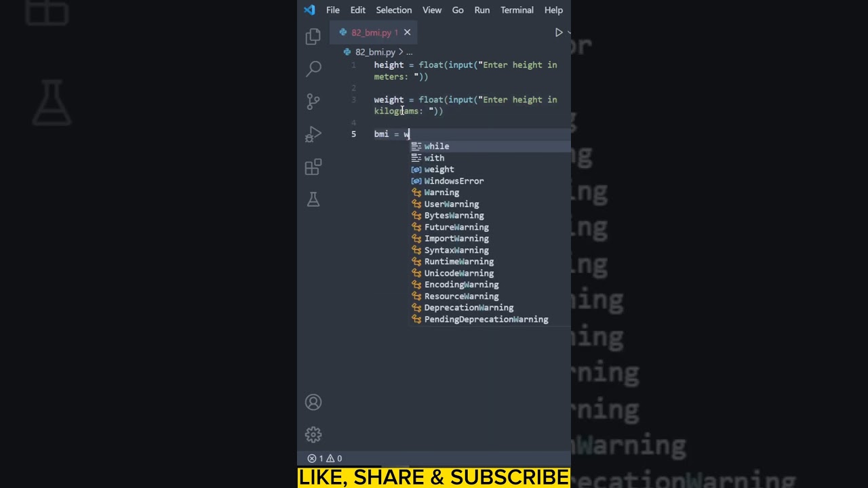The height and width of the screenshot is (488, 868).
Task: Choose the 'with' keyword suggestion
Action: (490, 158)
